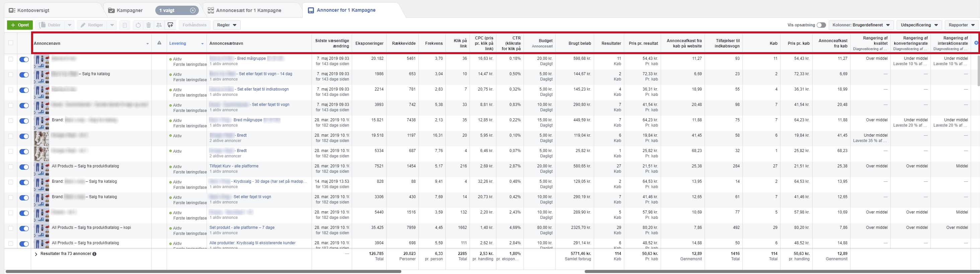Screen dimensions: 980x274
Task: Expand "Resultater fra 73 annoncer" chevron
Action: (x=36, y=254)
